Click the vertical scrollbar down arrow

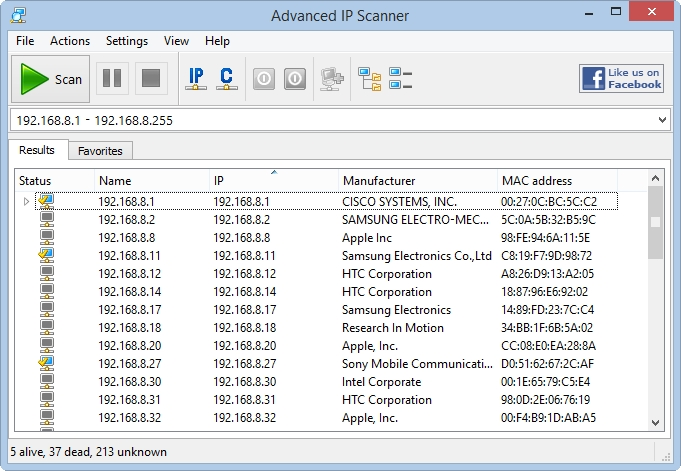click(655, 422)
